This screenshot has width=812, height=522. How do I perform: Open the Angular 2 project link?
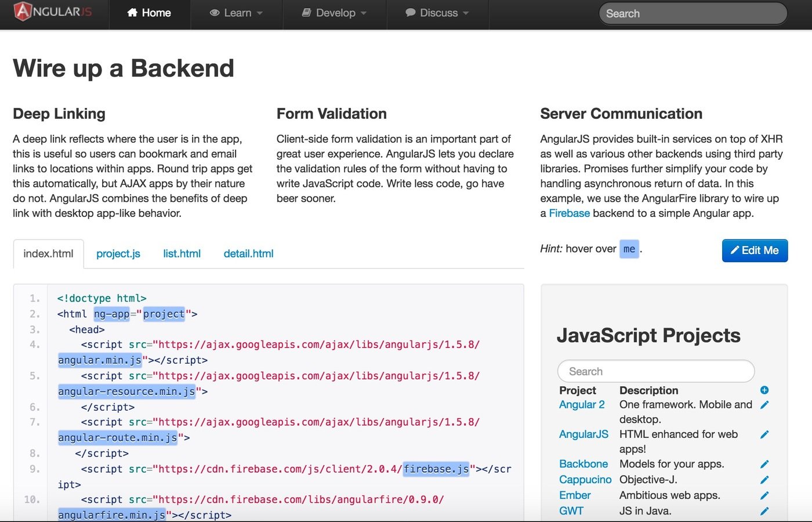[x=582, y=404]
